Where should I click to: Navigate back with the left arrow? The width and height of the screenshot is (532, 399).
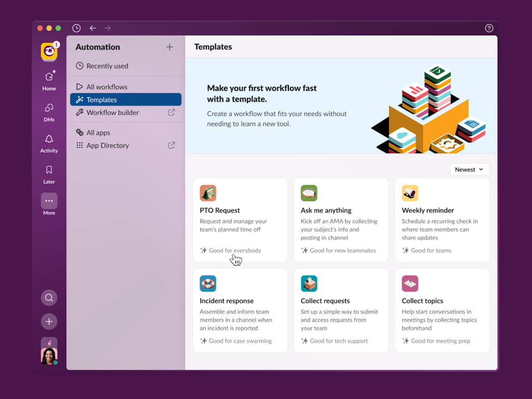pos(93,28)
